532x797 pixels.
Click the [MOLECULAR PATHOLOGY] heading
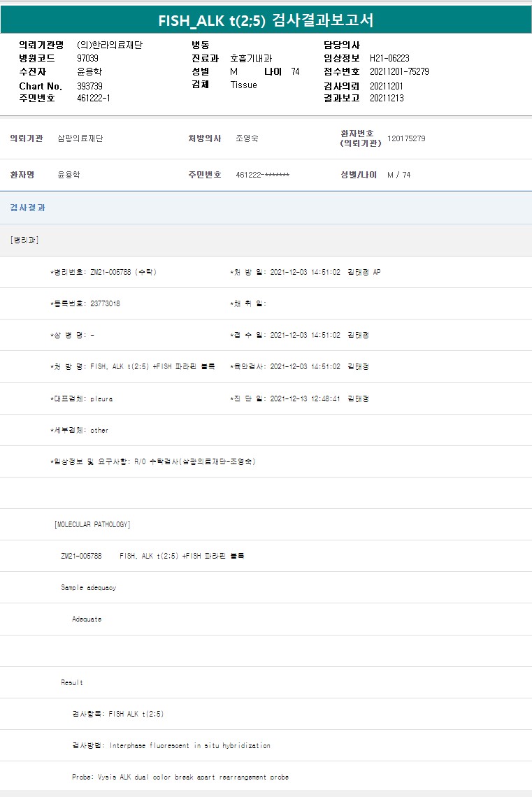(x=92, y=524)
